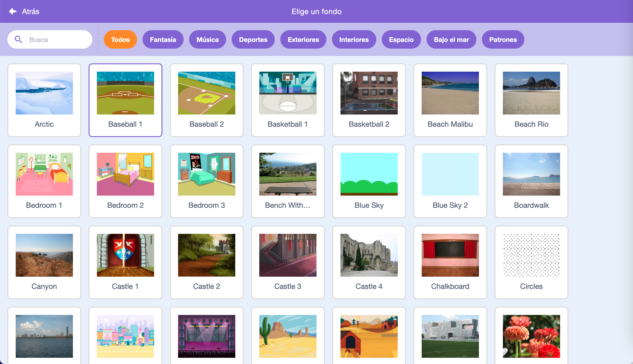Click the search magnifier icon

18,39
